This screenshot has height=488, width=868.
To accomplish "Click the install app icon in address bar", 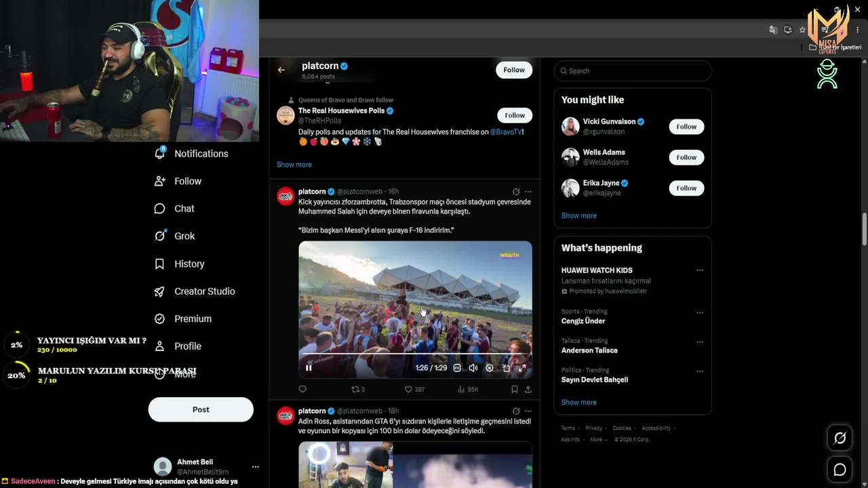I will pos(788,30).
